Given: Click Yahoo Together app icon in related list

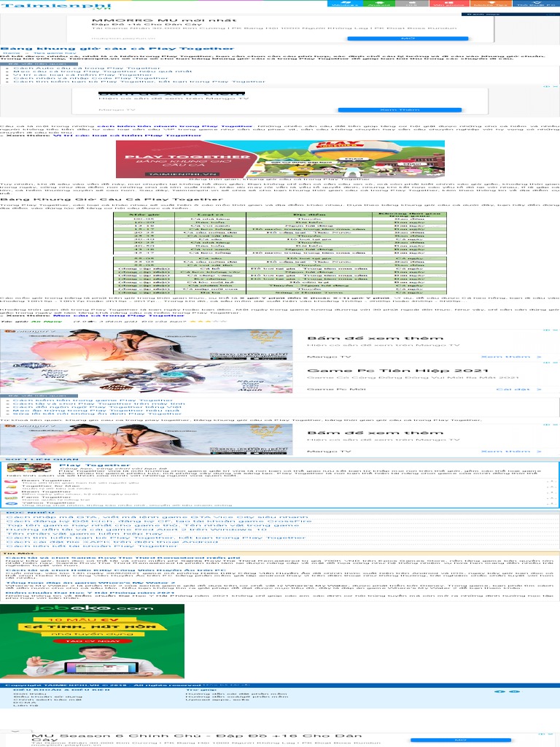Looking at the screenshot, I should point(11,503).
